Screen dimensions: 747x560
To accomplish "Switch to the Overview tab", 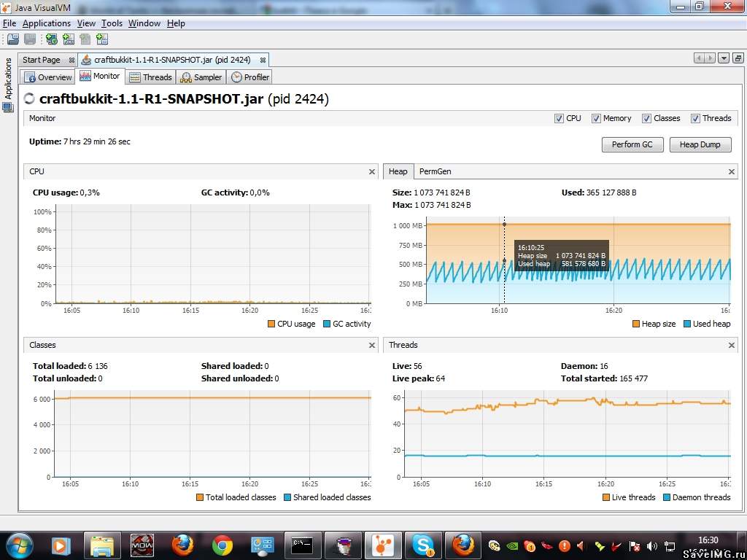I will (x=48, y=77).
